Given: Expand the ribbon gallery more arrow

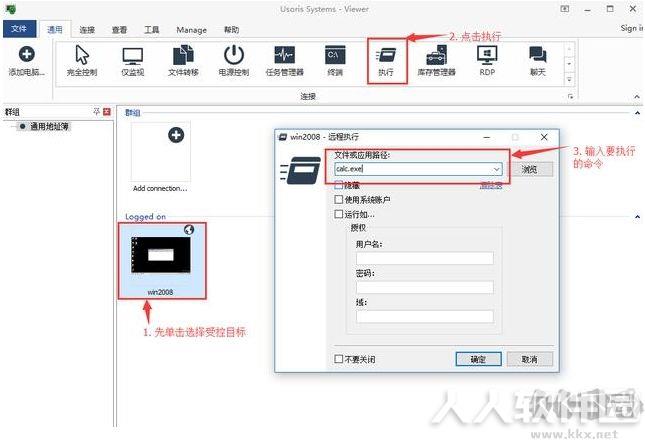Looking at the screenshot, I should pyautogui.click(x=569, y=79).
